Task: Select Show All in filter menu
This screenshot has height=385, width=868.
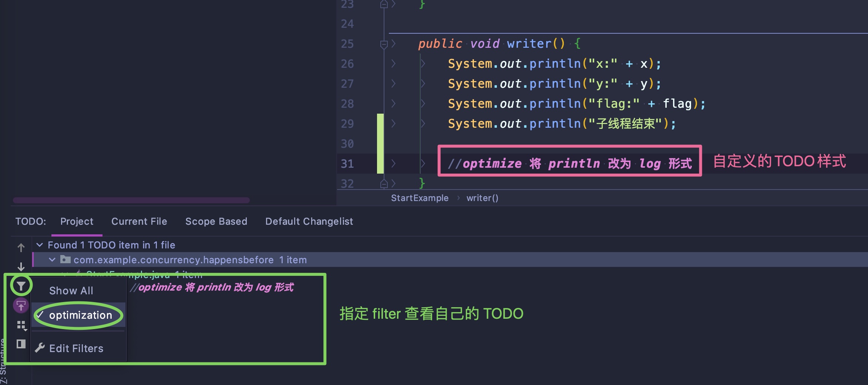Action: point(71,291)
